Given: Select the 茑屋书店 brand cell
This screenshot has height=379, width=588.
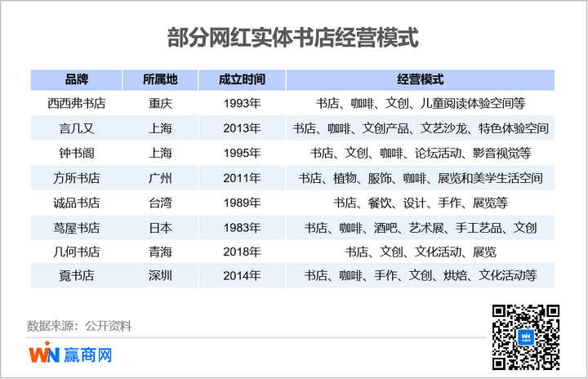Looking at the screenshot, I should point(77,228).
